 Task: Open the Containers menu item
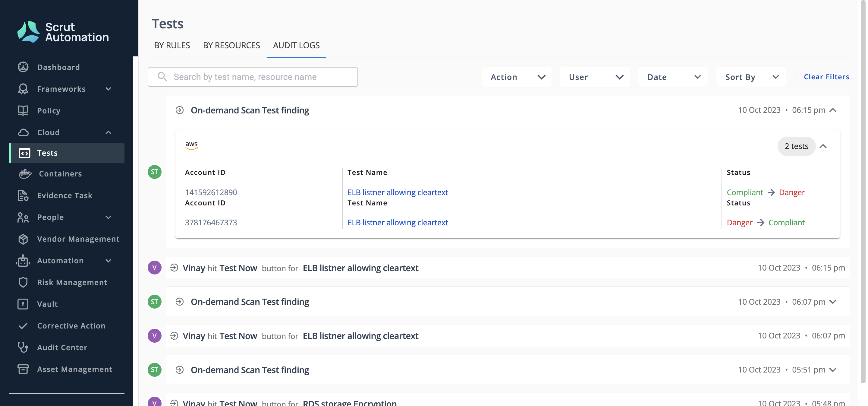[60, 174]
